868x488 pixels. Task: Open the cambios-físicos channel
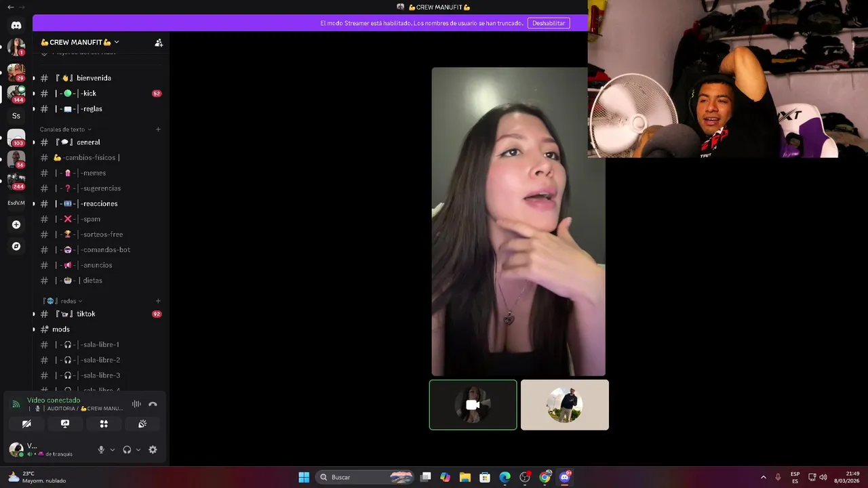[100, 157]
